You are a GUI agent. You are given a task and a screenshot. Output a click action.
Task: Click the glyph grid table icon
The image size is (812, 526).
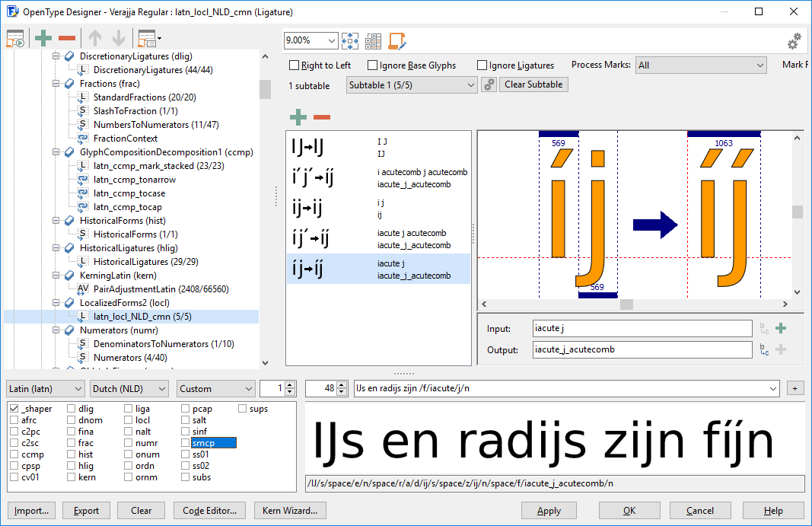click(x=373, y=41)
